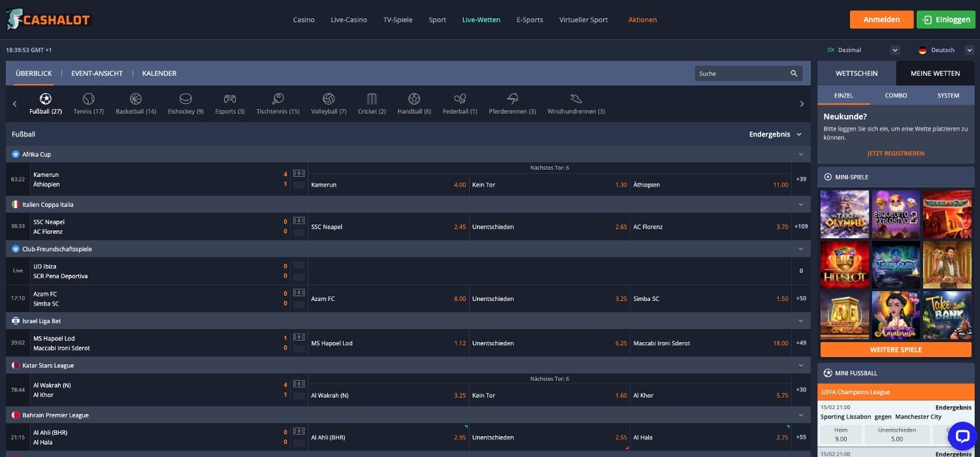Select the Fußball (27) sport icon
The width and height of the screenshot is (980, 457).
(45, 99)
